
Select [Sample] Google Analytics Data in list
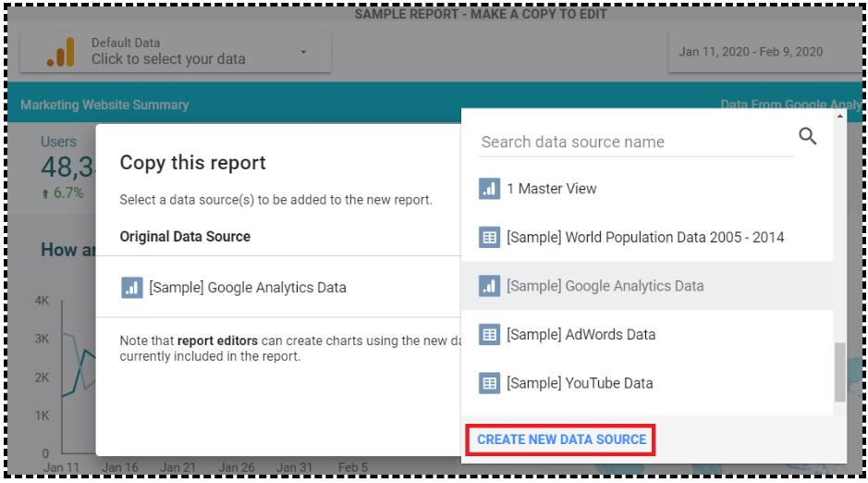(646, 286)
